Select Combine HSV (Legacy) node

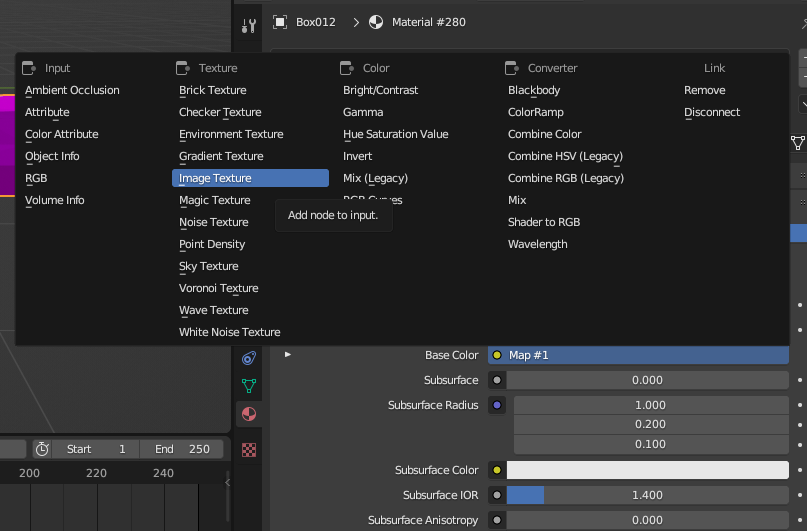pos(565,156)
